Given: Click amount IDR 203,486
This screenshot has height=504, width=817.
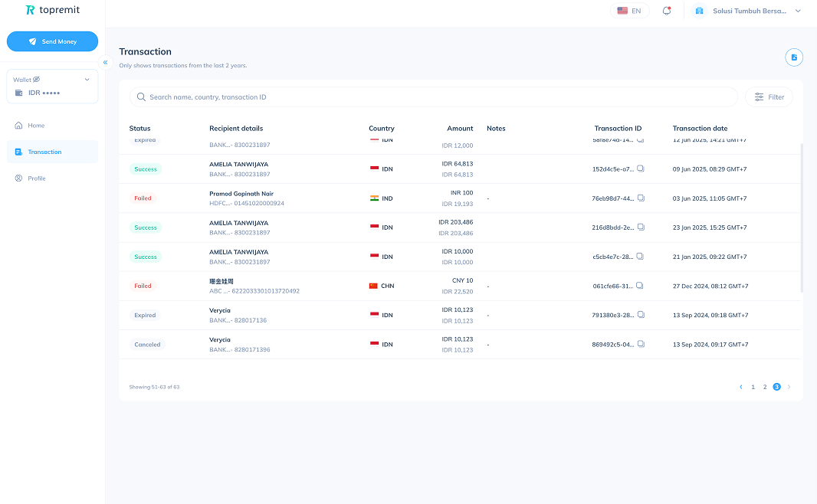Looking at the screenshot, I should (x=456, y=222).
